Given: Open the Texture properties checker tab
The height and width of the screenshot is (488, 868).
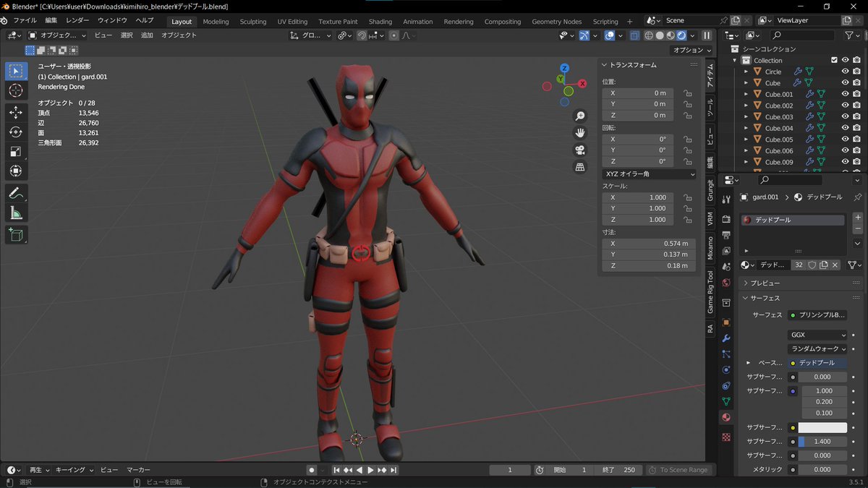Looking at the screenshot, I should click(x=726, y=437).
